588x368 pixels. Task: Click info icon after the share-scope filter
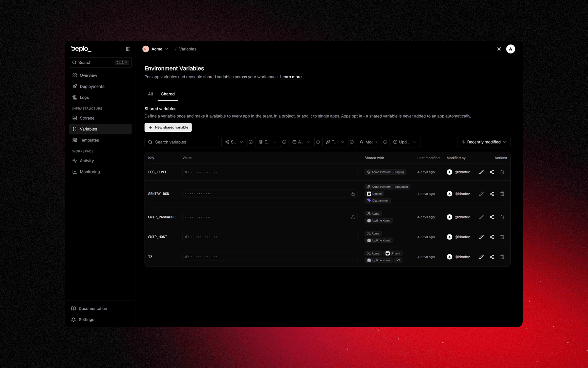point(251,142)
